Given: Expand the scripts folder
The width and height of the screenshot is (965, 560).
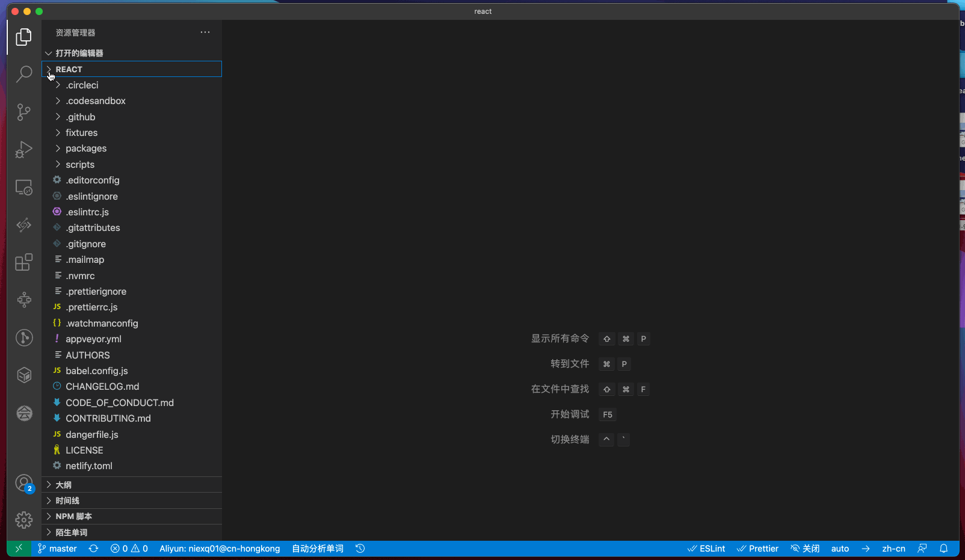Looking at the screenshot, I should pyautogui.click(x=132, y=164).
